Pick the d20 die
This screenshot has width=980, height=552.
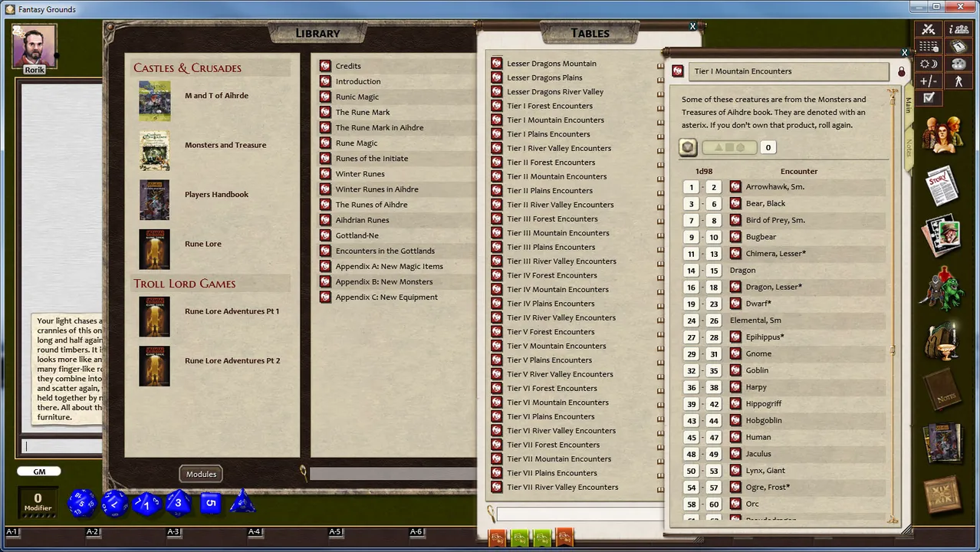pos(81,504)
